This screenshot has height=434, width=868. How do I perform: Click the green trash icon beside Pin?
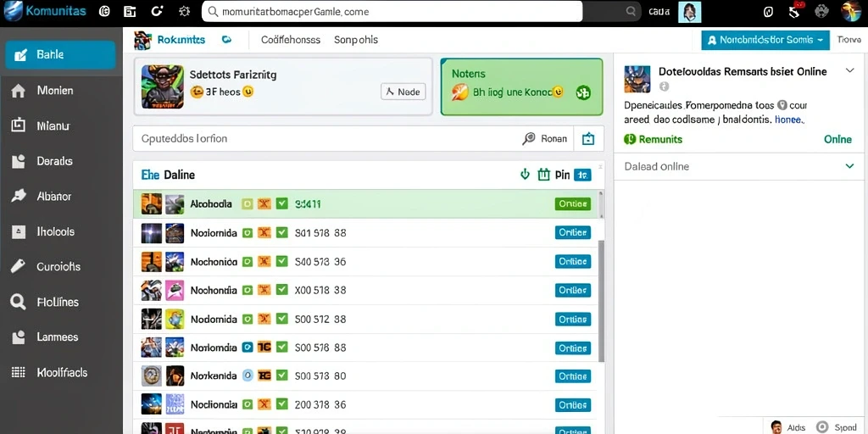pos(543,175)
